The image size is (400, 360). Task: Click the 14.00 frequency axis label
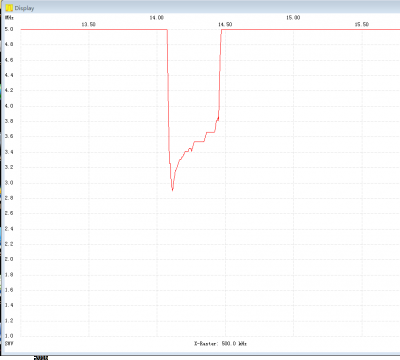pyautogui.click(x=157, y=18)
